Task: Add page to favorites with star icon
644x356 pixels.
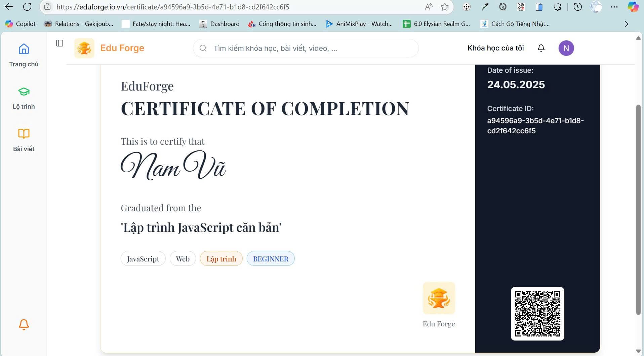Action: (445, 7)
